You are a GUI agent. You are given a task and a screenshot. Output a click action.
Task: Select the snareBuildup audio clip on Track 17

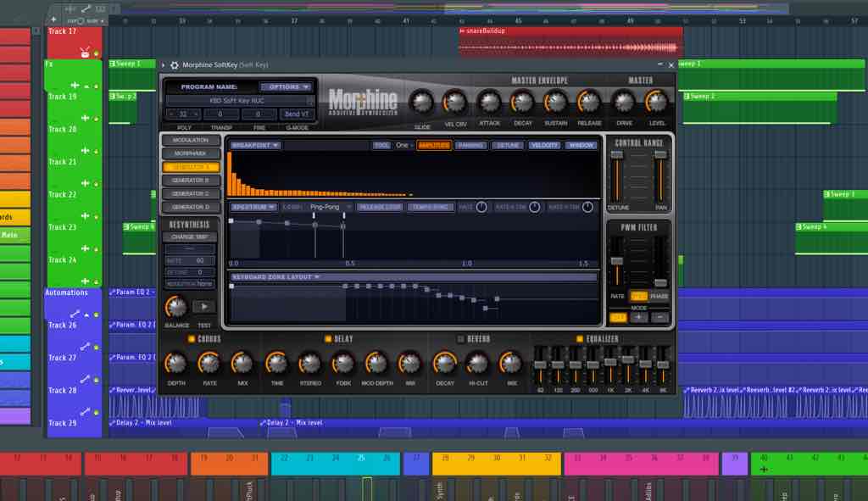(570, 42)
